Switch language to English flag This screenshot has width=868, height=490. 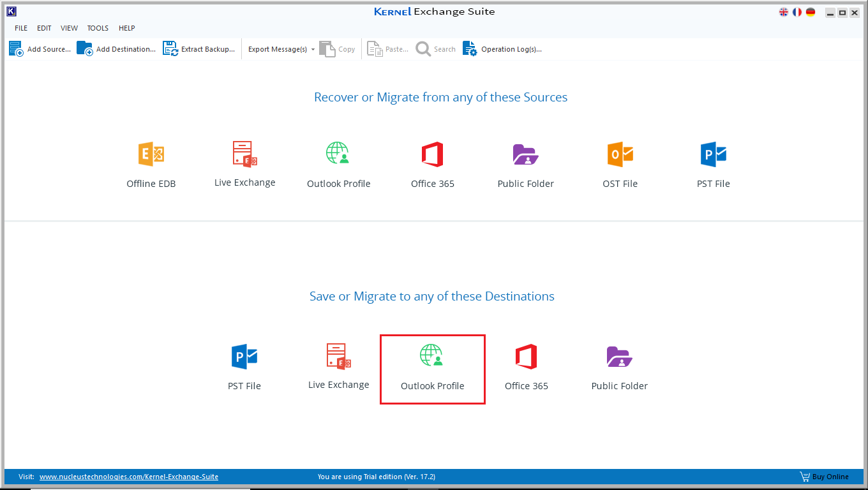pos(784,12)
